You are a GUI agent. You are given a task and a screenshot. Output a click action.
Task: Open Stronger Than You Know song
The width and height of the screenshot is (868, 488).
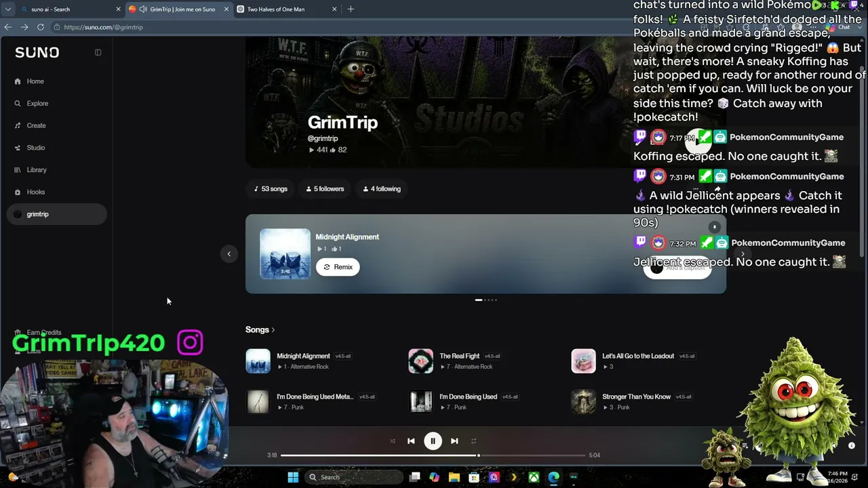(636, 397)
